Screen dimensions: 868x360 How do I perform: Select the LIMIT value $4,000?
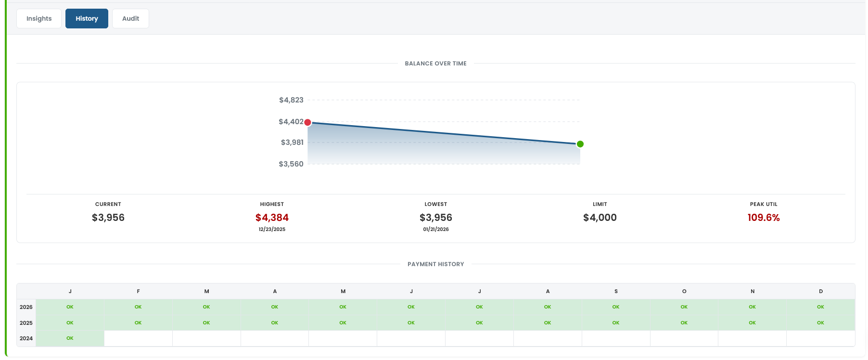pyautogui.click(x=600, y=218)
